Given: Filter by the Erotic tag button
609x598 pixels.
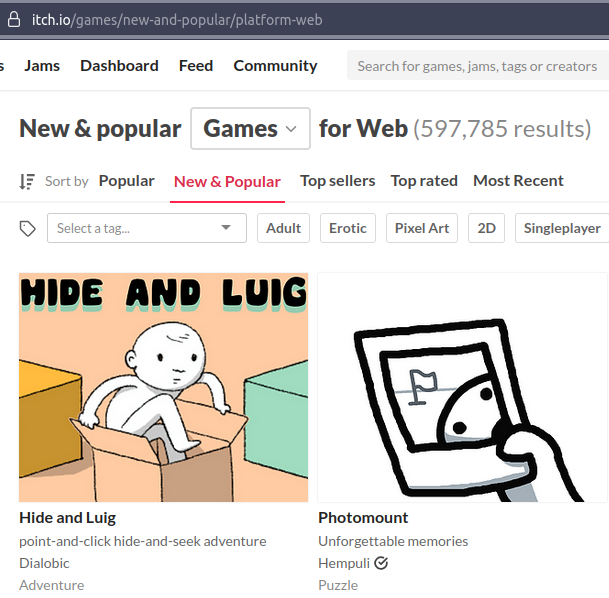Looking at the screenshot, I should pos(348,228).
